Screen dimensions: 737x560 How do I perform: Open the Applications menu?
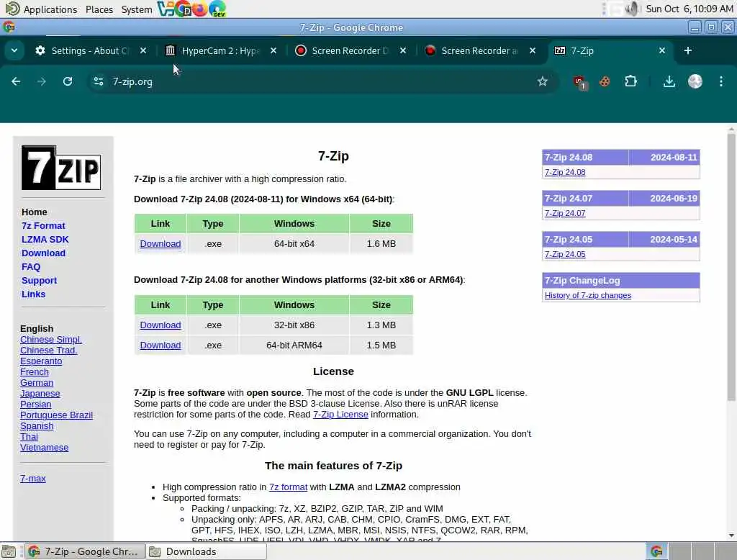click(50, 9)
